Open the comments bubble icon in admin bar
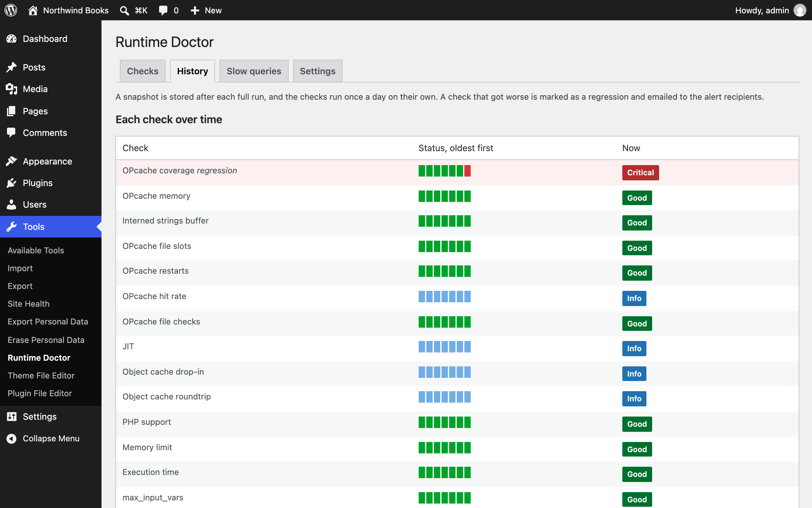812x508 pixels. point(163,10)
